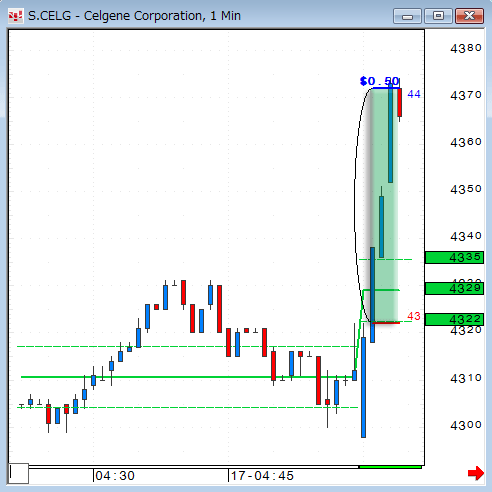This screenshot has height=492, width=492.
Task: Click the chart app icon in title bar
Action: pyautogui.click(x=16, y=16)
